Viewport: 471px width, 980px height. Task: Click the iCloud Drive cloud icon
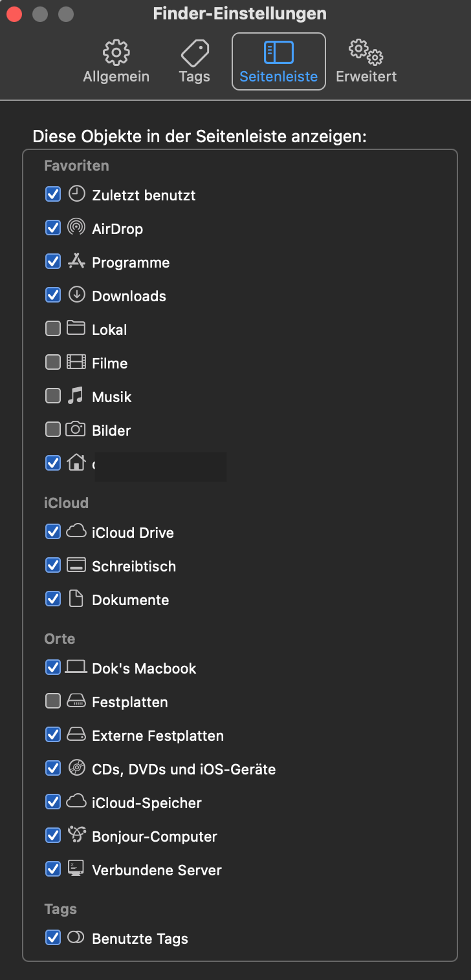point(76,531)
